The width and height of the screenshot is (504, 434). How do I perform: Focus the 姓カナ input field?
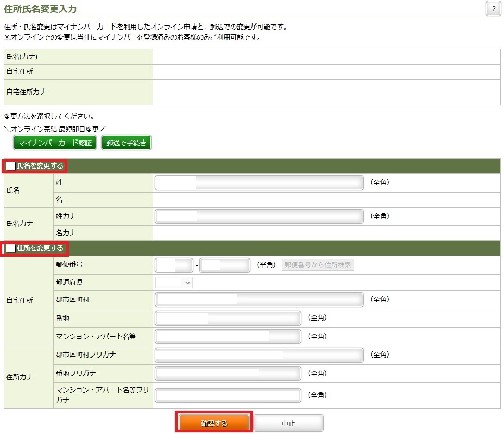(x=259, y=216)
